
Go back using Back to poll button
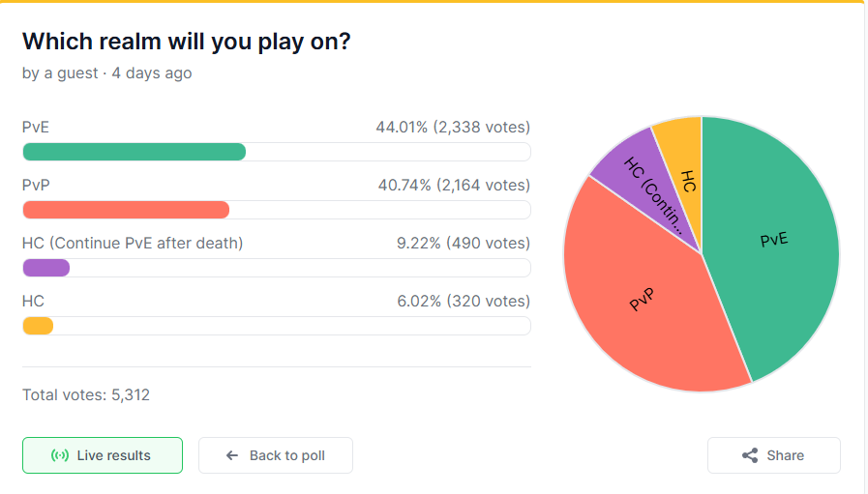(x=276, y=455)
